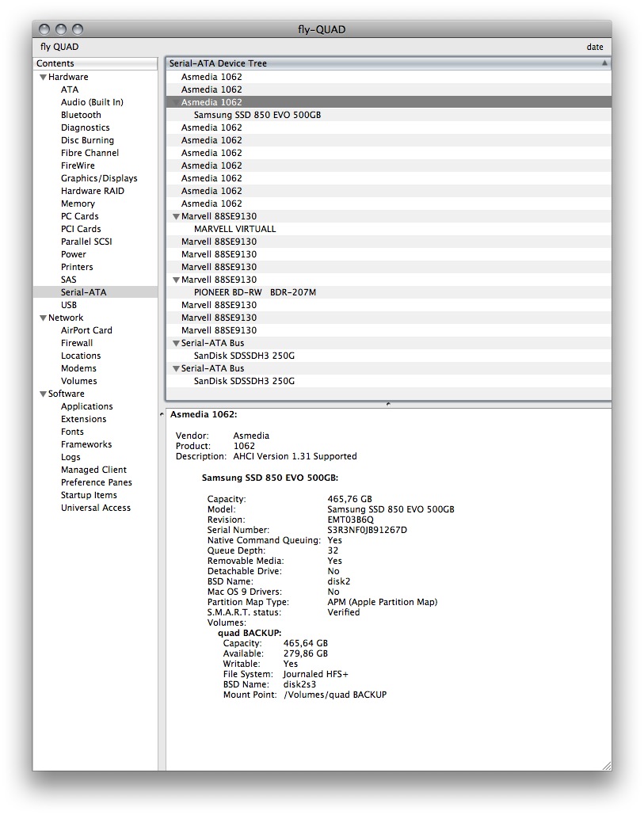Open Preference Panes information
Screen dimensions: 644x815
96,483
